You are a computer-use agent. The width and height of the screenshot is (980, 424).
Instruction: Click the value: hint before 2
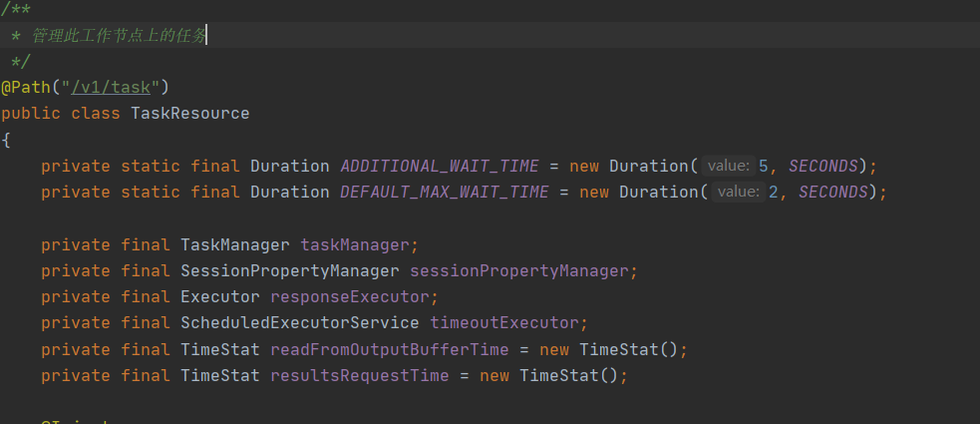[x=738, y=193]
